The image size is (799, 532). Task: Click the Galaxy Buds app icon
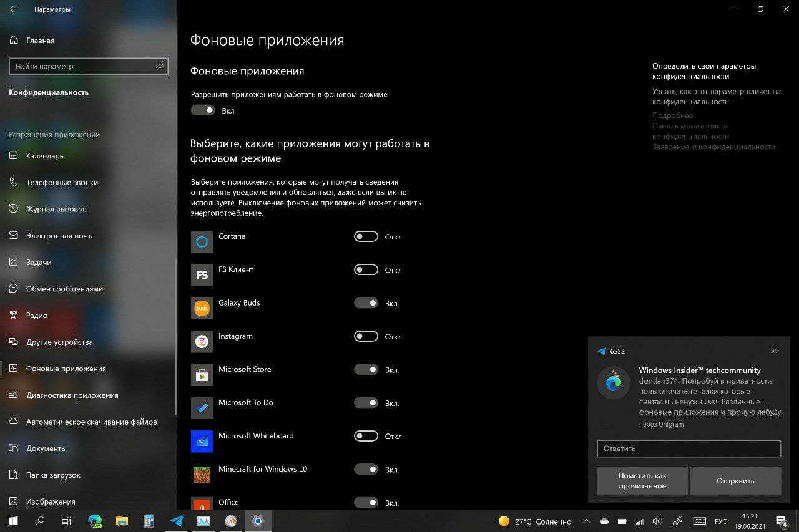click(202, 308)
